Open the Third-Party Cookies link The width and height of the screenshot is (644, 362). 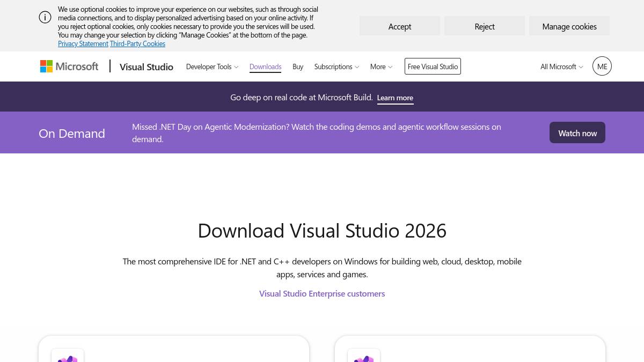(137, 43)
